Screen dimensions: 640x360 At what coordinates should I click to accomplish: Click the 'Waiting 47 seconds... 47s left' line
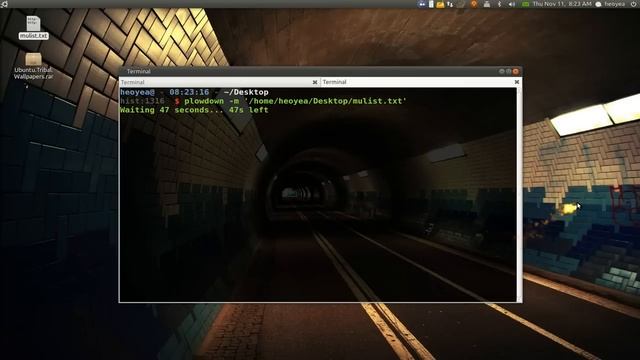pyautogui.click(x=194, y=110)
